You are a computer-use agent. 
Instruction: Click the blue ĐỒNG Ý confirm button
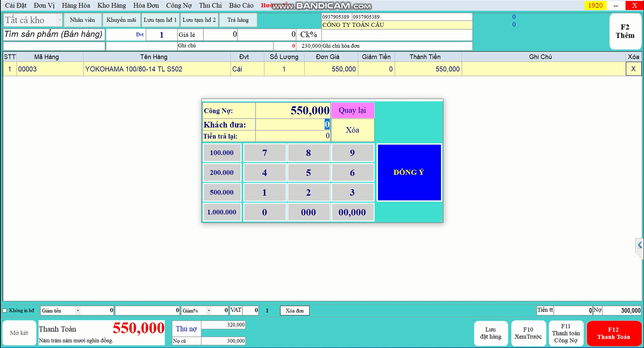coord(409,173)
